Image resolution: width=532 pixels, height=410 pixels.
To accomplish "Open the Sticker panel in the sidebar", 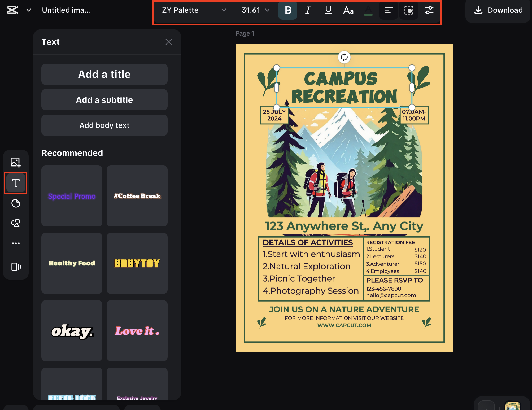I will click(16, 203).
